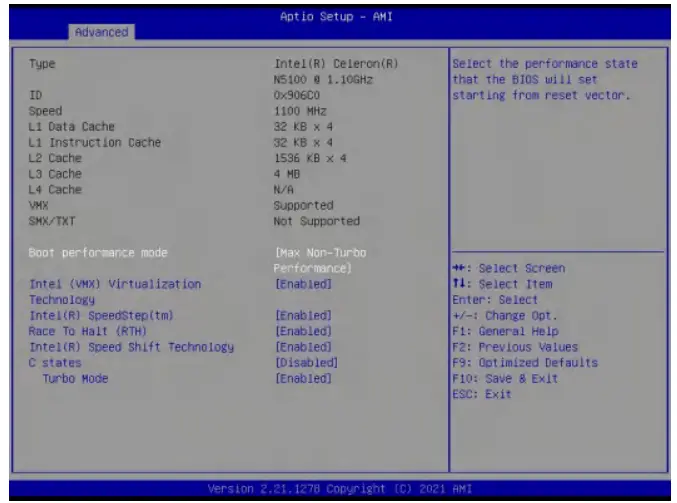Screen dimensions: 677x503
Task: Click the SMX/TXT label
Action: pyautogui.click(x=52, y=221)
